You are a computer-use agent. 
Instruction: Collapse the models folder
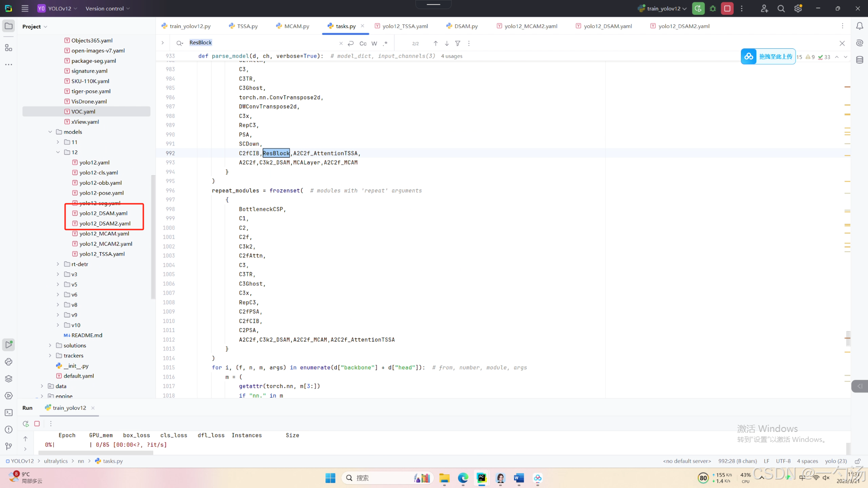point(50,132)
